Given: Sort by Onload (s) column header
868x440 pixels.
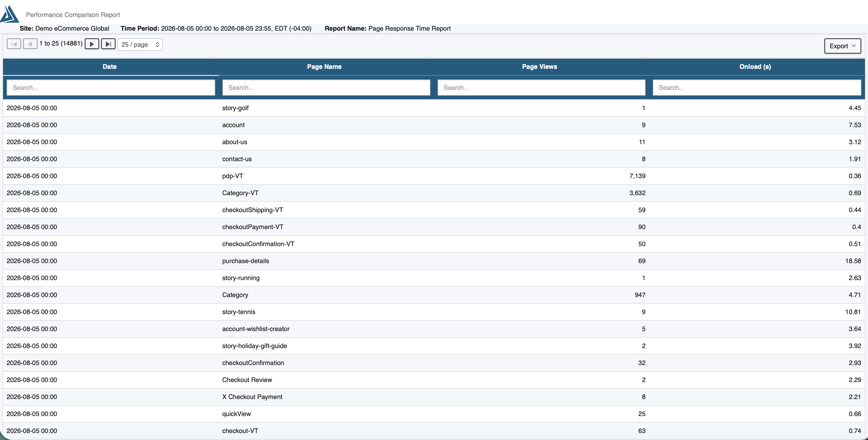Looking at the screenshot, I should coord(755,66).
